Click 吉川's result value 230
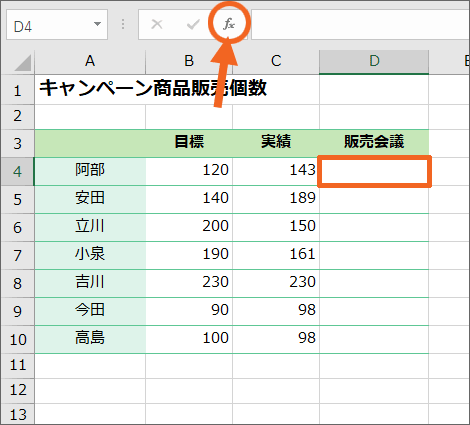Screen dimensions: 470x425 click(276, 283)
